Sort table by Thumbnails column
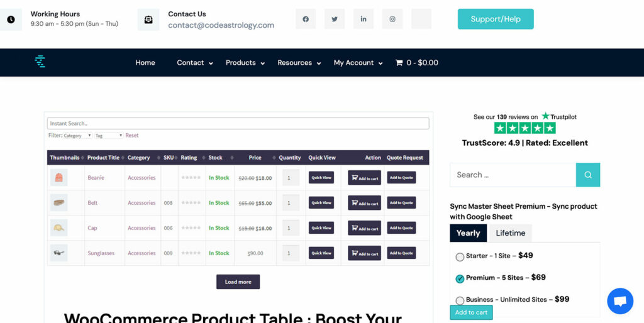 click(x=65, y=158)
